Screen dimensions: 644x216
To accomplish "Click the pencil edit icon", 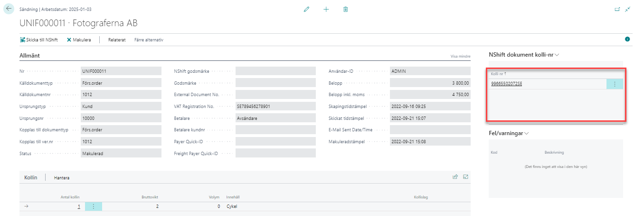I will [306, 9].
